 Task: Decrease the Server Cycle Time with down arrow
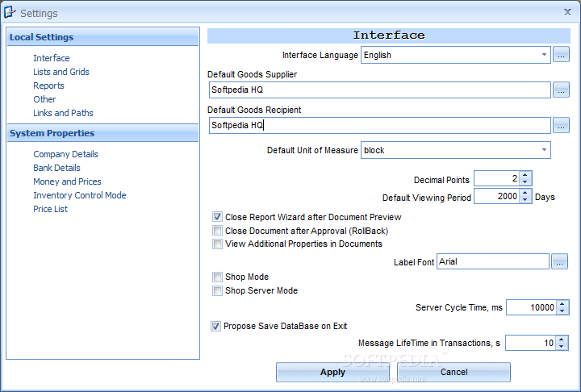coord(562,311)
